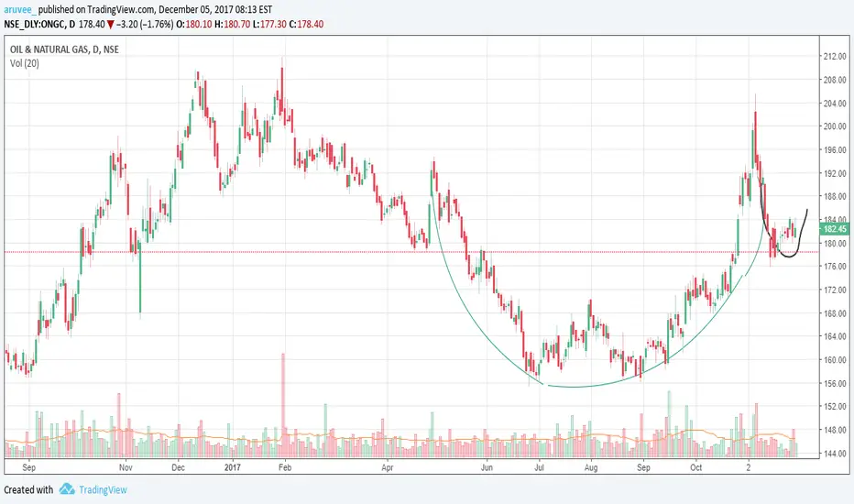Click the 196.00 price axis label

pyautogui.click(x=835, y=150)
